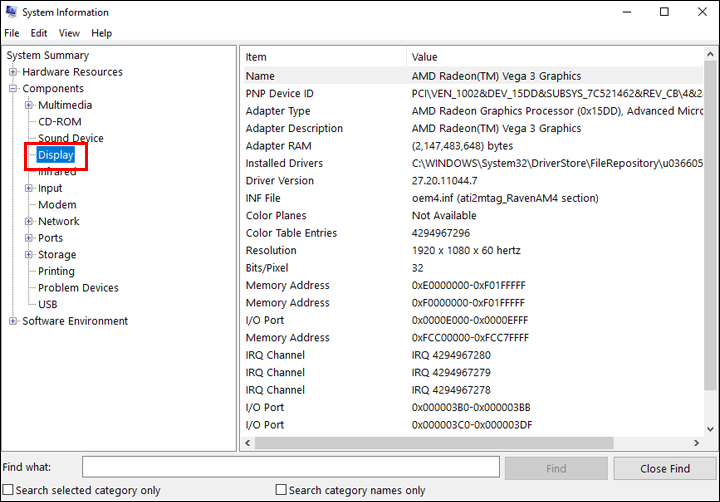Select Sound Device in the tree

(70, 138)
